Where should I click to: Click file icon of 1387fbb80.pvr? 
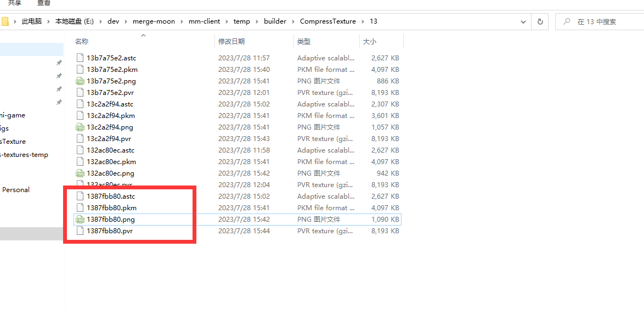[80, 231]
